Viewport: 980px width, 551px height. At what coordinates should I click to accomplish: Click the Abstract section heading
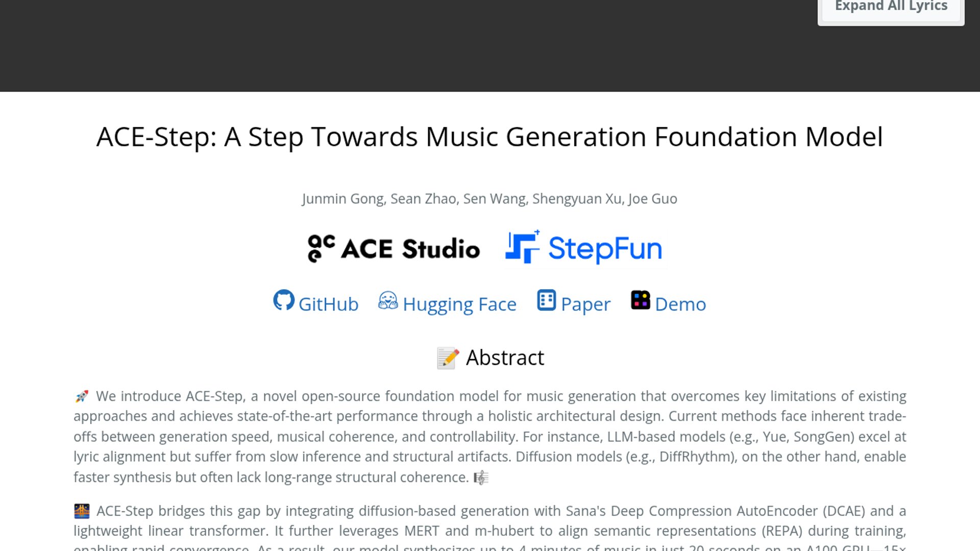tap(505, 358)
